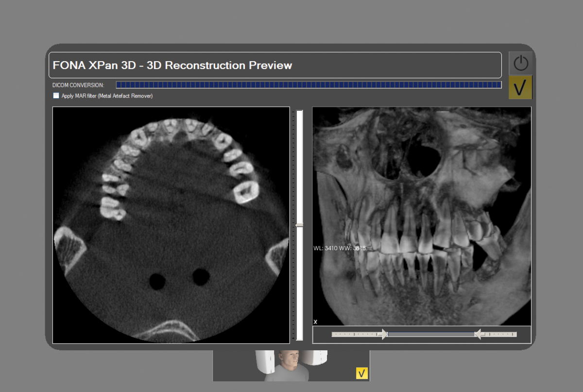Click the upper part of the vertical slice slider
This screenshot has height=392, width=583.
pos(299,165)
